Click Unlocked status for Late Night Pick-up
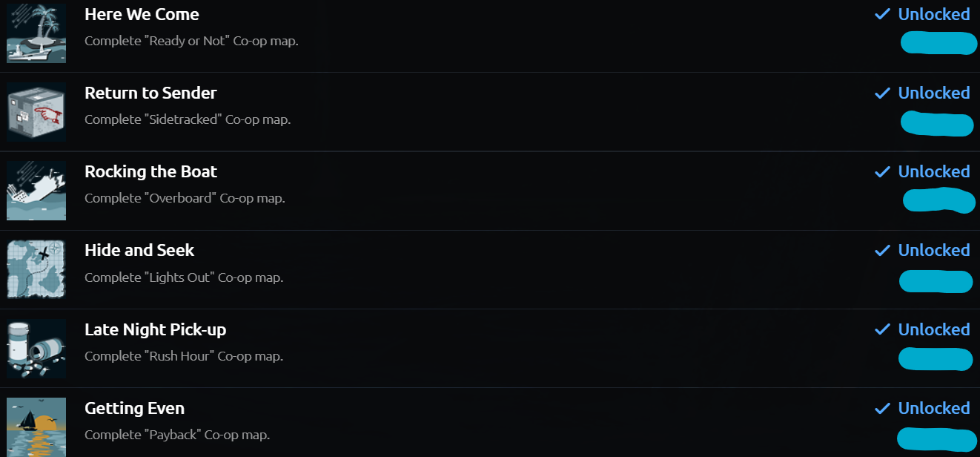 [x=933, y=329]
